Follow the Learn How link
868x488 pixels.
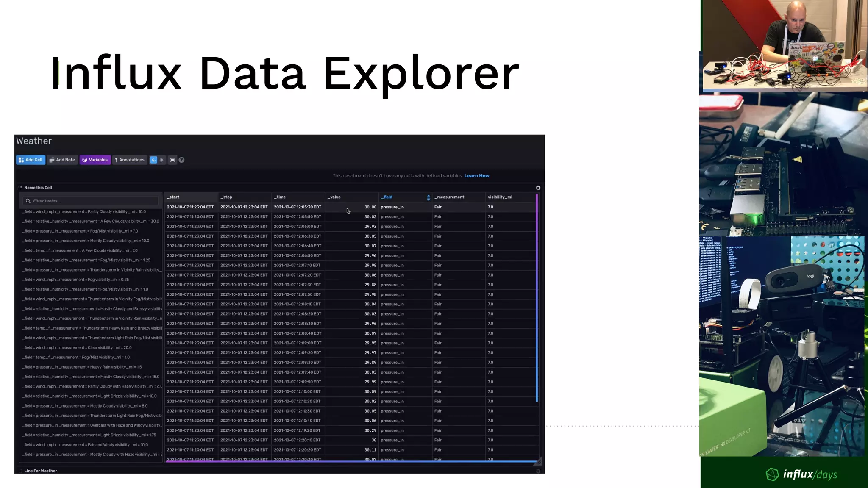pyautogui.click(x=477, y=176)
